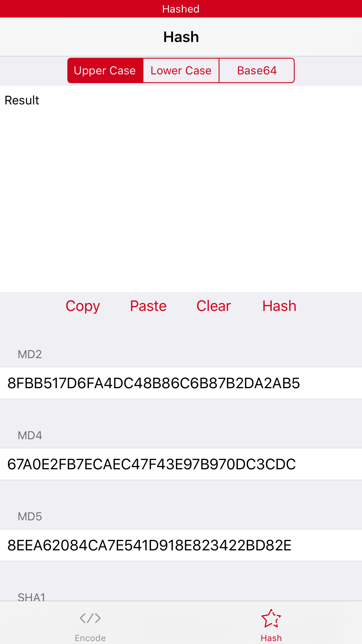Select the Lower Case option
Viewport: 362px width, 644px height.
181,70
